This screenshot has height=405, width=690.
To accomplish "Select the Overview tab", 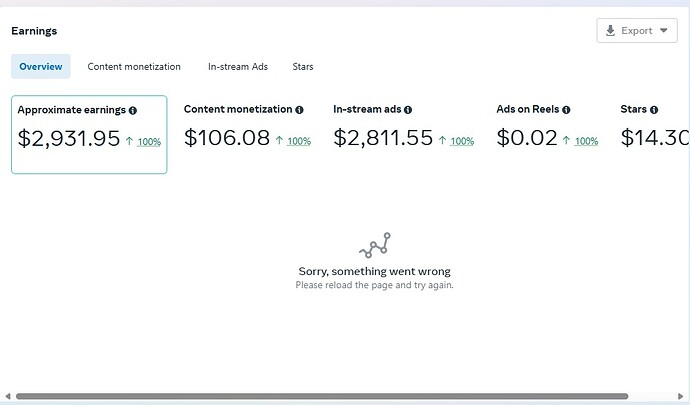I will tap(40, 66).
